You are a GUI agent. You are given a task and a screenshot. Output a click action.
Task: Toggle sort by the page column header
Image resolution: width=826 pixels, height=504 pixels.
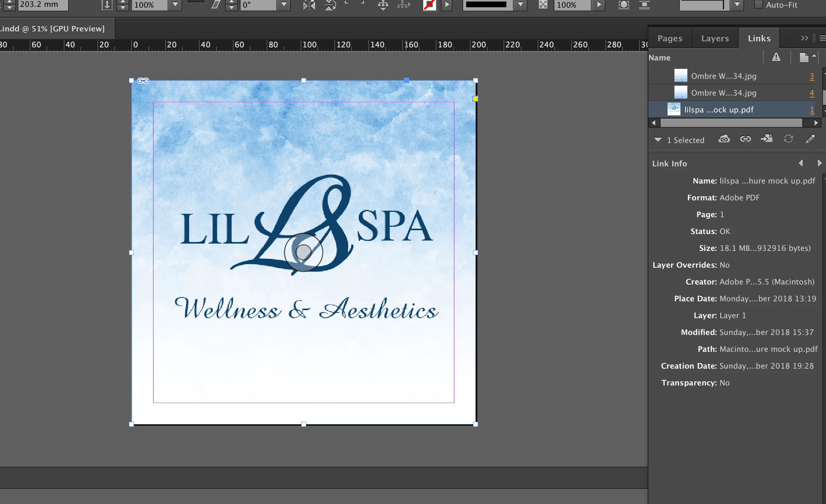(804, 57)
